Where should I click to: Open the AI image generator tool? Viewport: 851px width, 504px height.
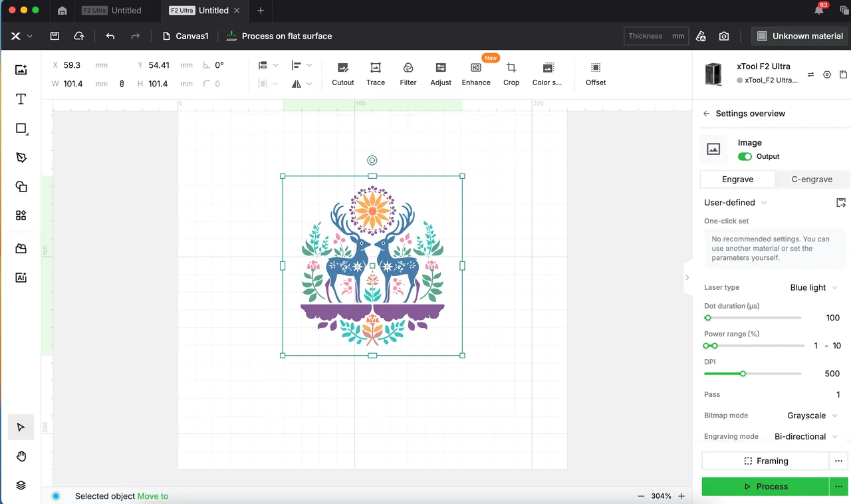[x=21, y=278]
